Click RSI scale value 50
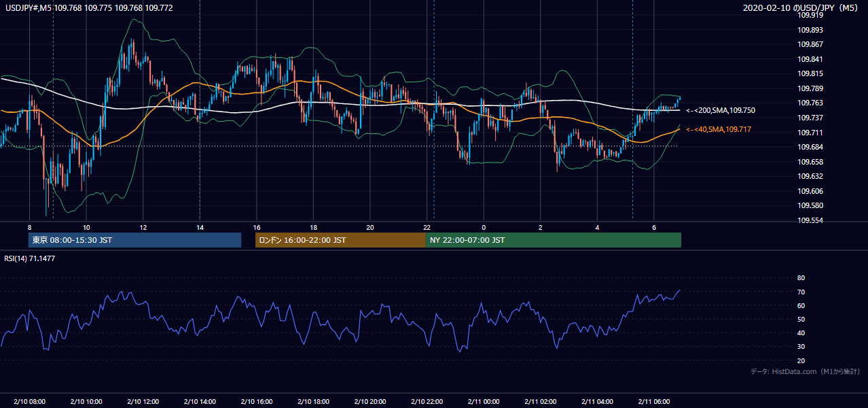868x408 pixels. point(801,319)
